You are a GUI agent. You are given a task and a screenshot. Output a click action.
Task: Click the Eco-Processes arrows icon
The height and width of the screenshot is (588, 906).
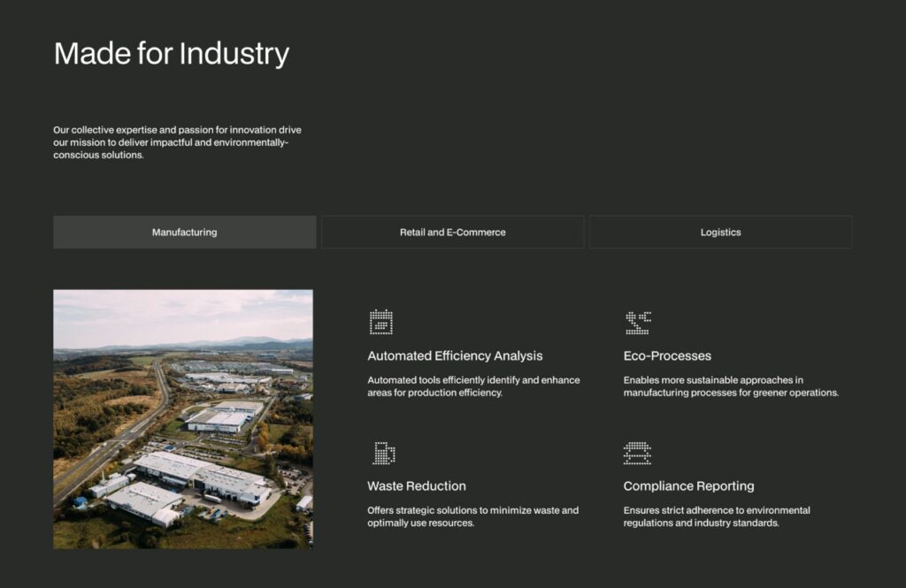pos(640,323)
